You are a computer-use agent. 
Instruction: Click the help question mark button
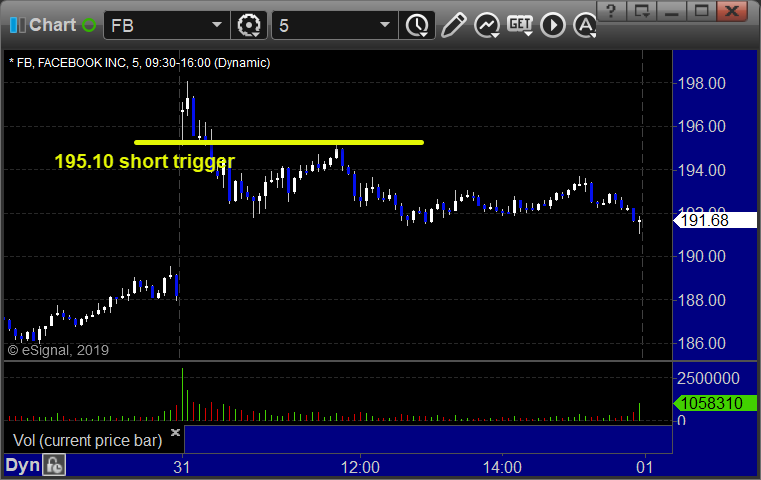coord(611,10)
